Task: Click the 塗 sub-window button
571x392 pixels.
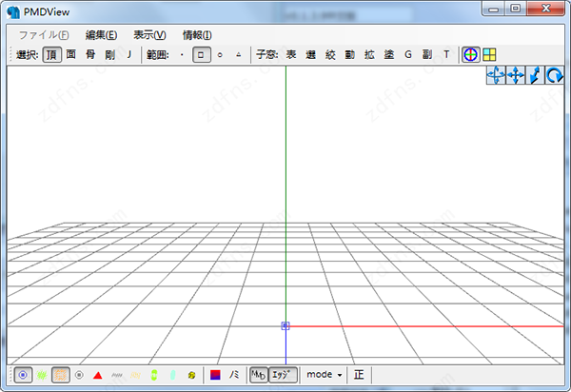Action: tap(388, 54)
